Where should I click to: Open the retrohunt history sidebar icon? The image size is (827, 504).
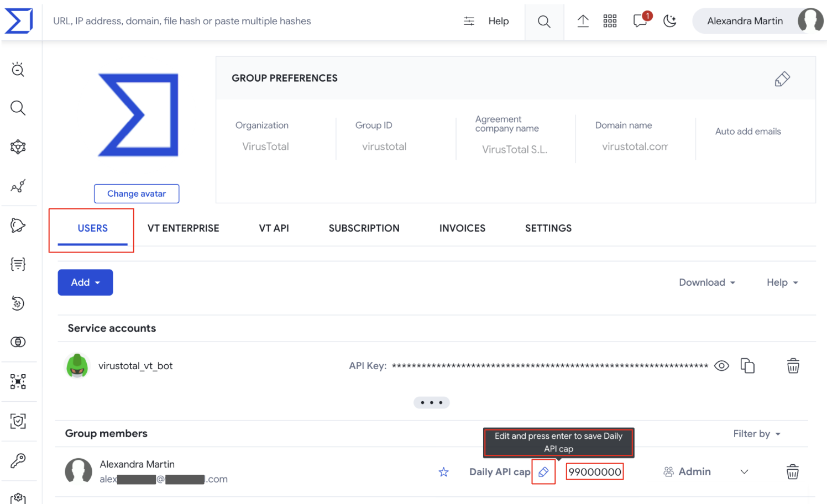click(18, 303)
